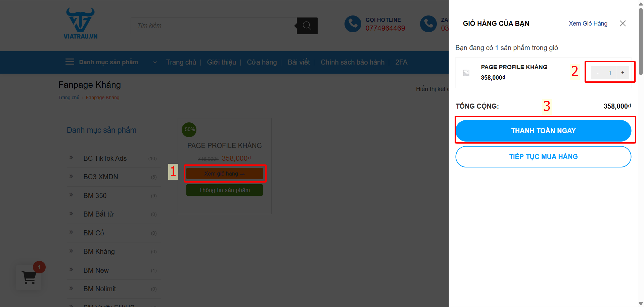644x307 pixels.
Task: Decrease quantity with the minus button
Action: click(597, 73)
